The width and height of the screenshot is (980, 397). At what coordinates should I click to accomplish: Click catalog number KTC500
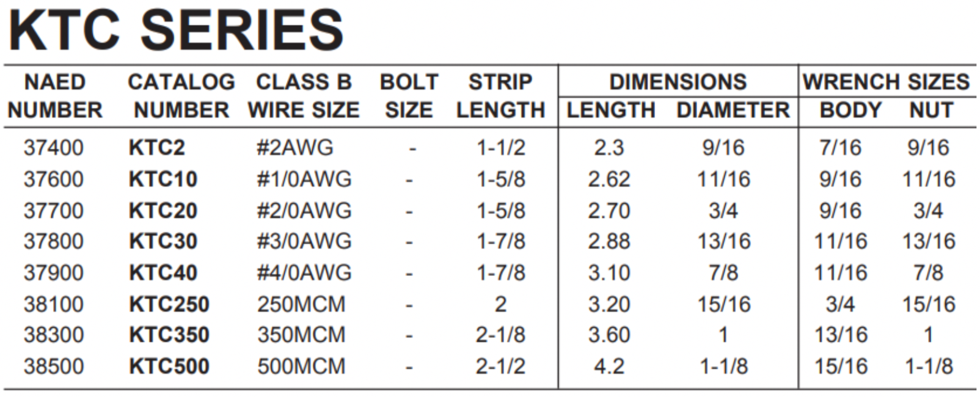tap(169, 366)
